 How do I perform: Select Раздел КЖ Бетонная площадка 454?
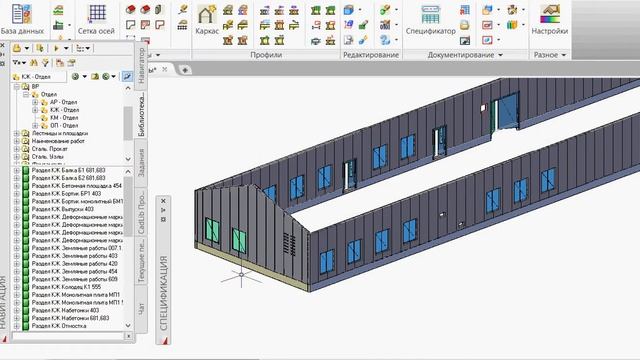click(77, 186)
